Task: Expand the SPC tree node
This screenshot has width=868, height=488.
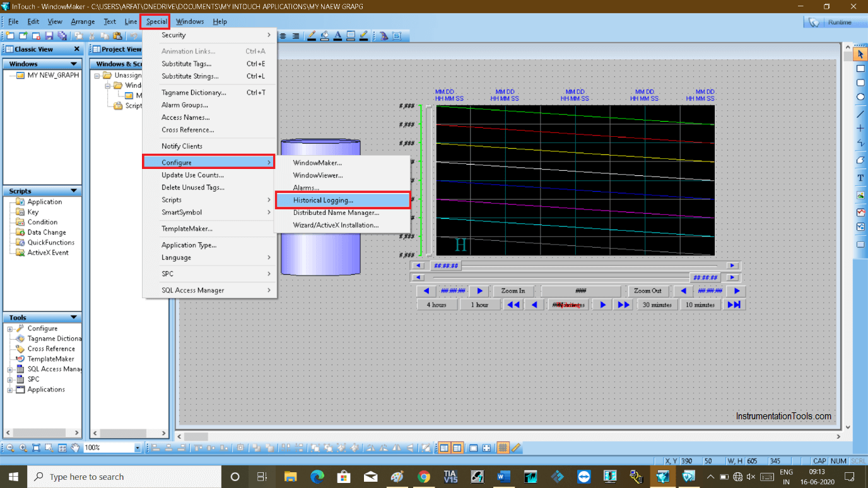Action: pos(10,379)
